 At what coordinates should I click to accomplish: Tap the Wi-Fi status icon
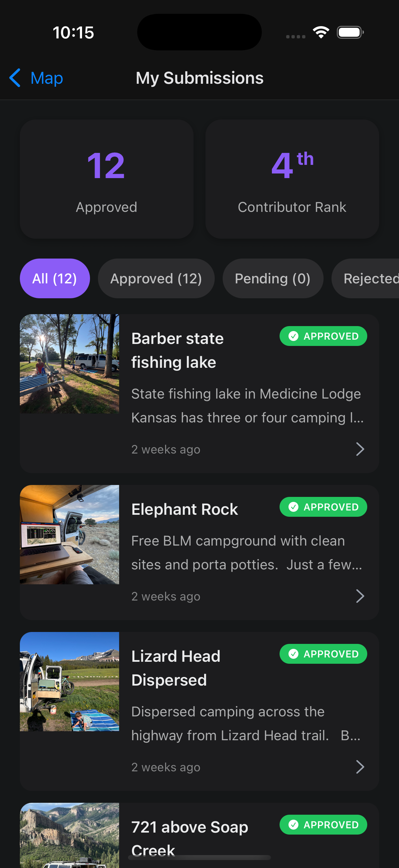coord(321,32)
